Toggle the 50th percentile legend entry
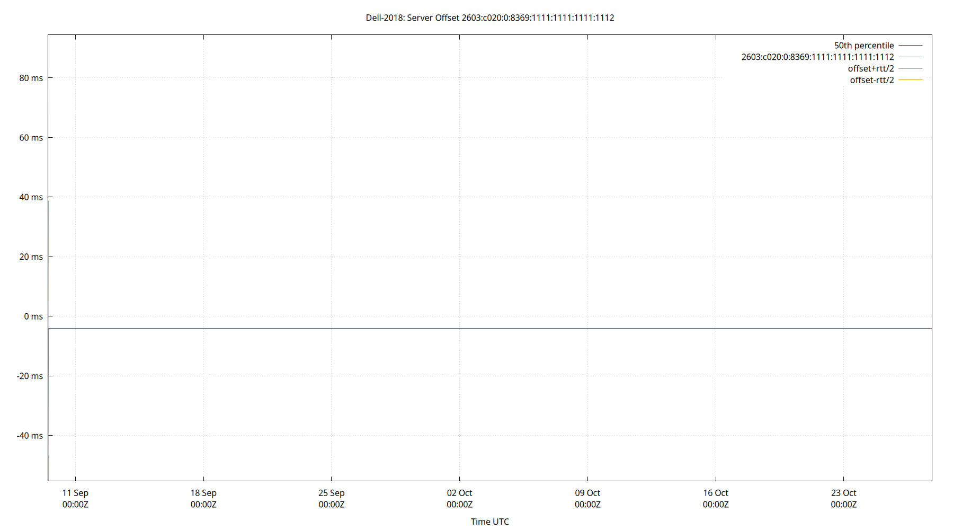Viewport: 980px width, 530px height. pyautogui.click(x=866, y=45)
